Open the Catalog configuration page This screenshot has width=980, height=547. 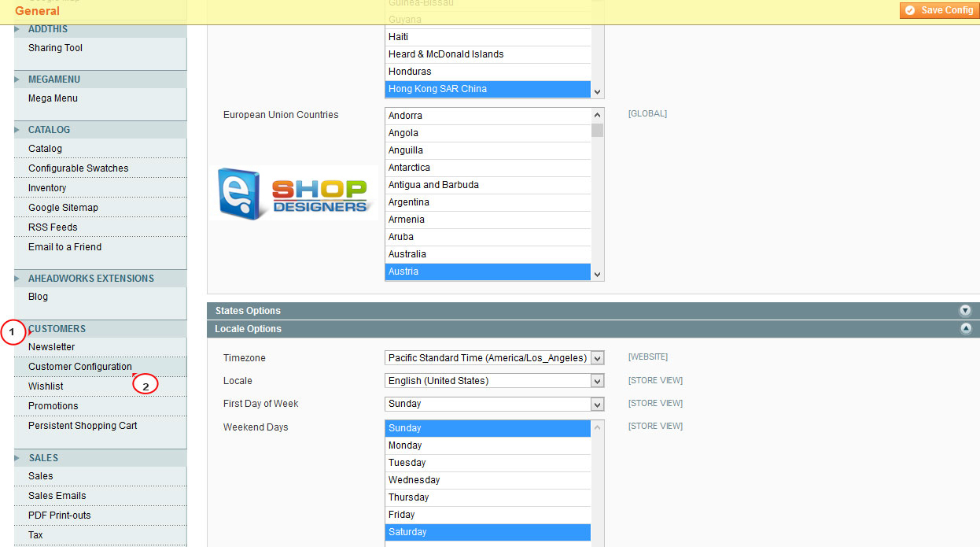coord(45,149)
